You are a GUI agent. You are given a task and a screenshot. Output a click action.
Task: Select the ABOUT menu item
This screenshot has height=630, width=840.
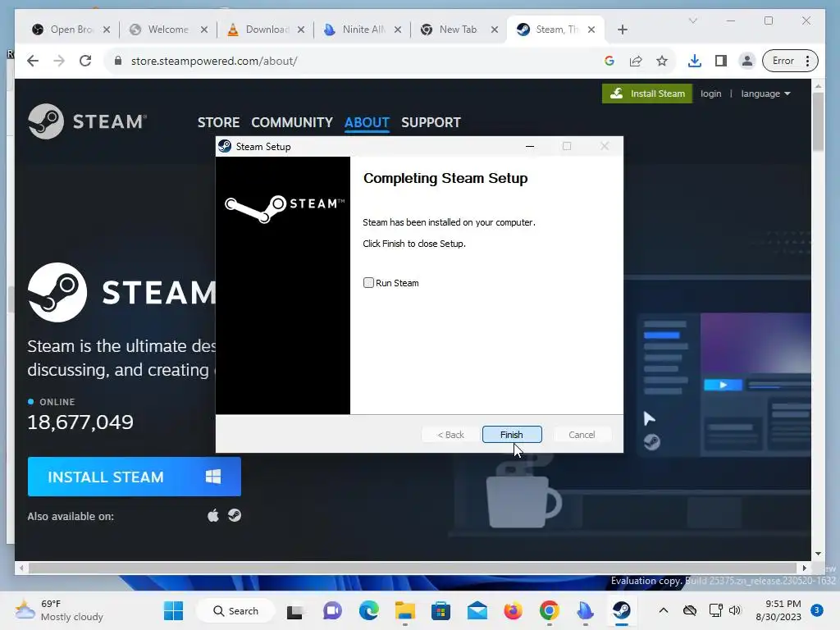(367, 122)
